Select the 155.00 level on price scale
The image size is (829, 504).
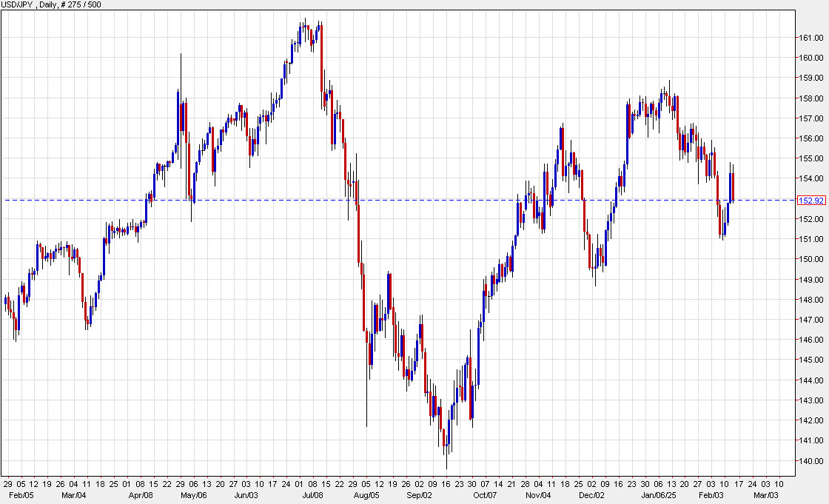click(x=811, y=158)
